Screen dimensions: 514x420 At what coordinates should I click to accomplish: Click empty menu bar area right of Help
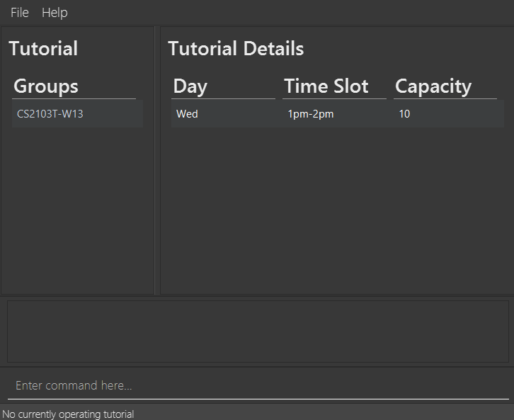pos(283,13)
